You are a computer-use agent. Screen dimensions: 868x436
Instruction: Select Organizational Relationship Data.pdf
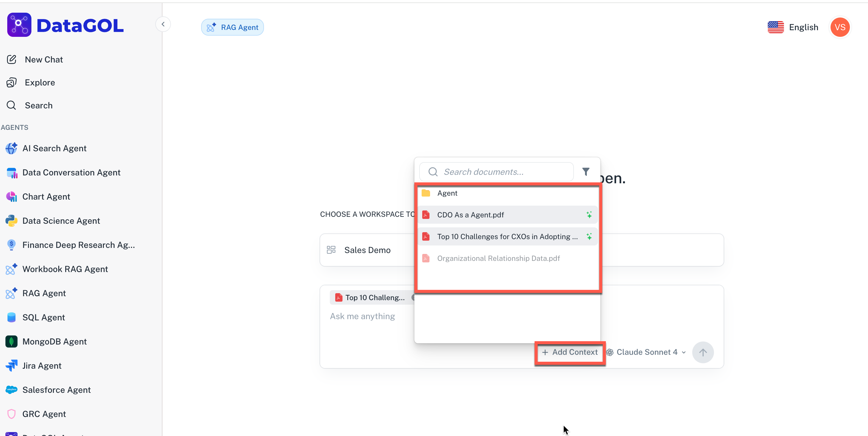coord(498,258)
